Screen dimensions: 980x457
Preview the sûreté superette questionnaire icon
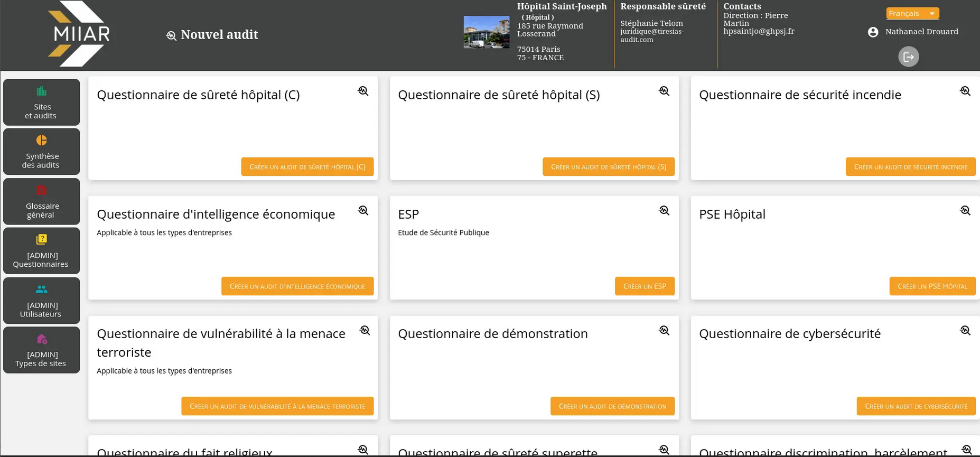[664, 450]
